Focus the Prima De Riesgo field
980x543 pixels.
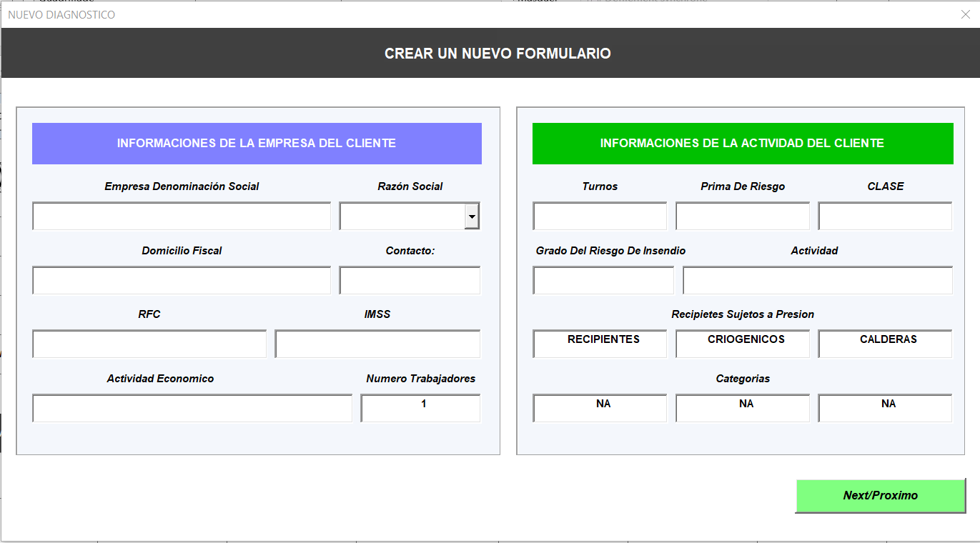coord(743,216)
